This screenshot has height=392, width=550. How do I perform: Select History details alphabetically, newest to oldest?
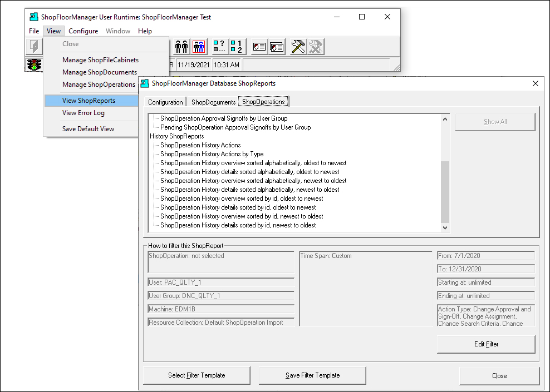point(250,190)
